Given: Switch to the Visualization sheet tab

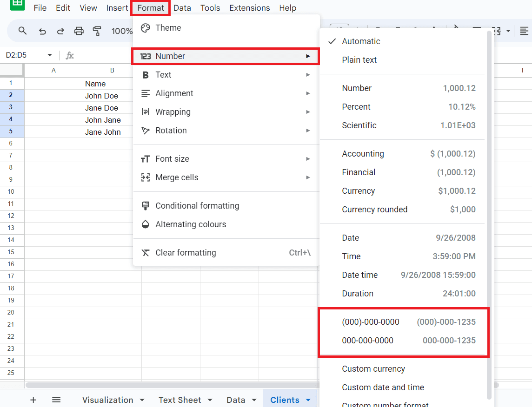Looking at the screenshot, I should click(108, 400).
